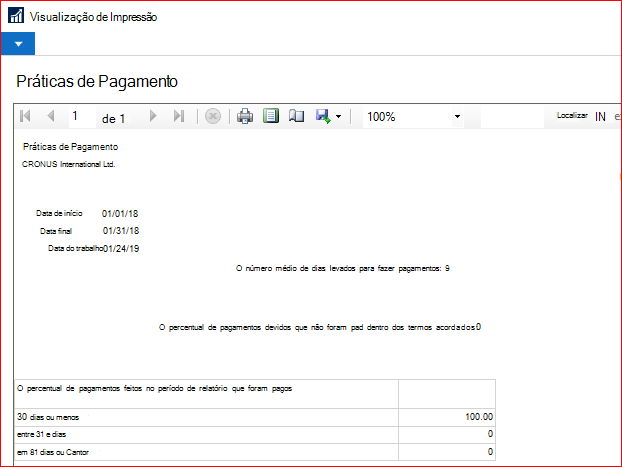The image size is (622, 467).
Task: Select the table header percentual de pagamentos
Action: click(x=154, y=389)
